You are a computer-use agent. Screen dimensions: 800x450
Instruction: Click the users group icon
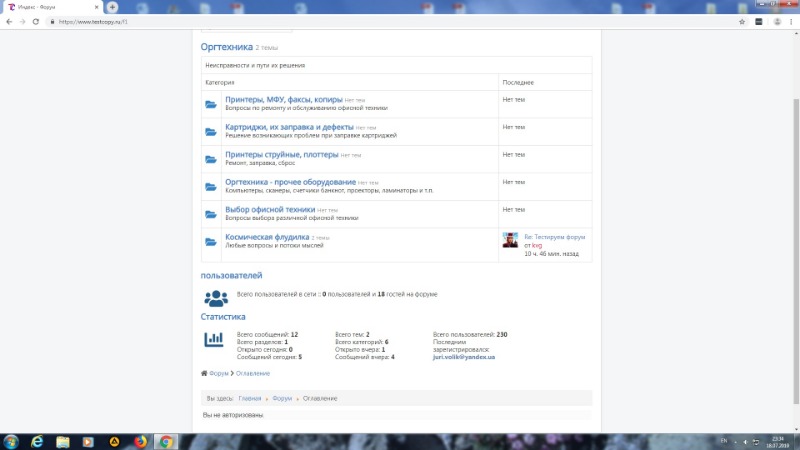pyautogui.click(x=216, y=297)
